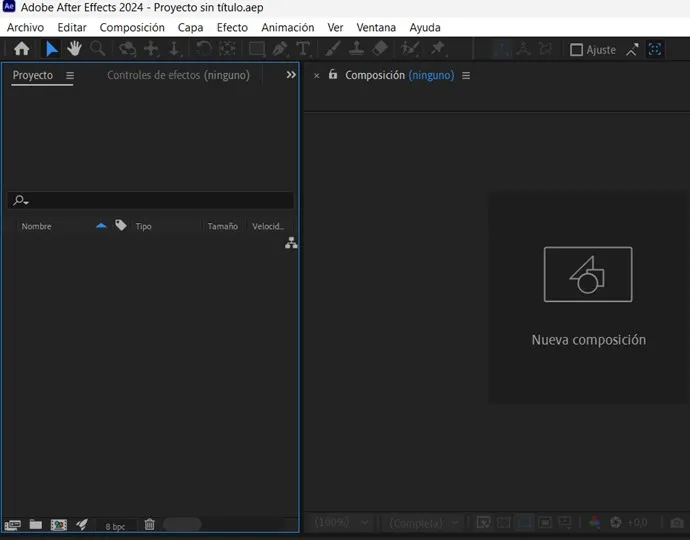Select the Dolly camera tool
This screenshot has width=690, height=540.
tap(175, 49)
